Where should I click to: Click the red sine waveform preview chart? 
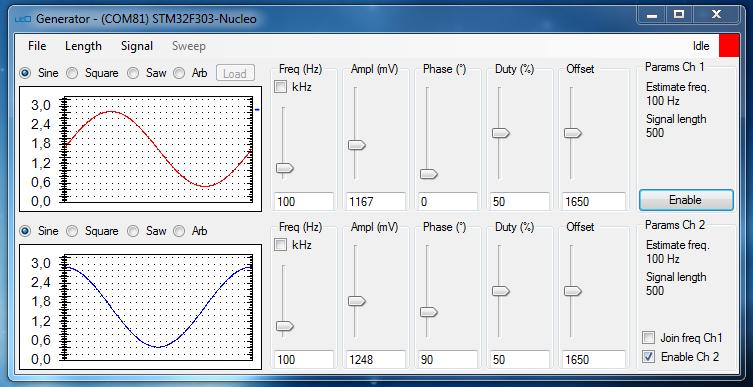(141, 149)
